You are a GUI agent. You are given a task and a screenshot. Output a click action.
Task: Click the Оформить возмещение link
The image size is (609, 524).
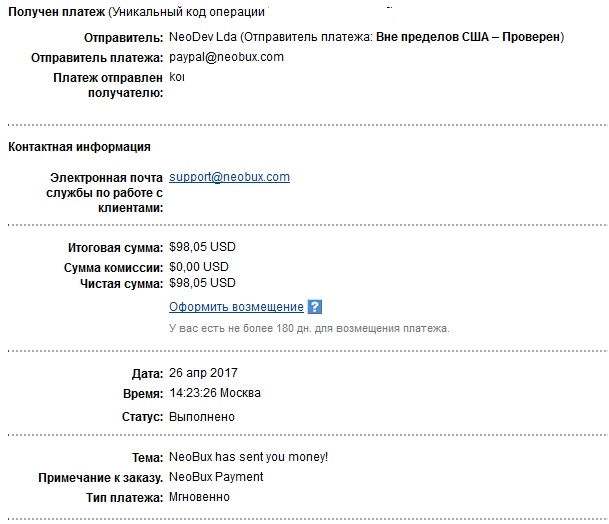click(236, 307)
